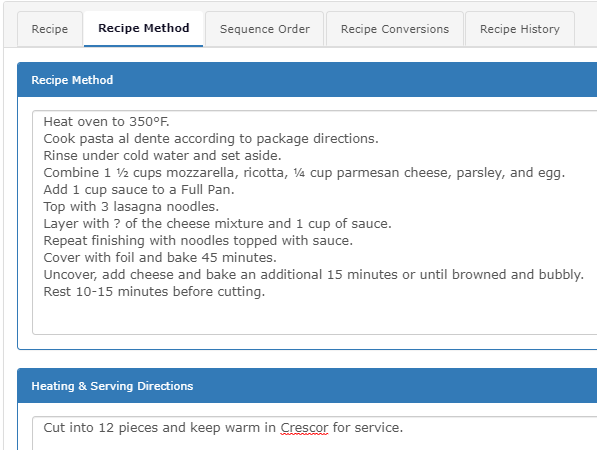Click the 'Cover with foil and bake' line

pyautogui.click(x=160, y=257)
